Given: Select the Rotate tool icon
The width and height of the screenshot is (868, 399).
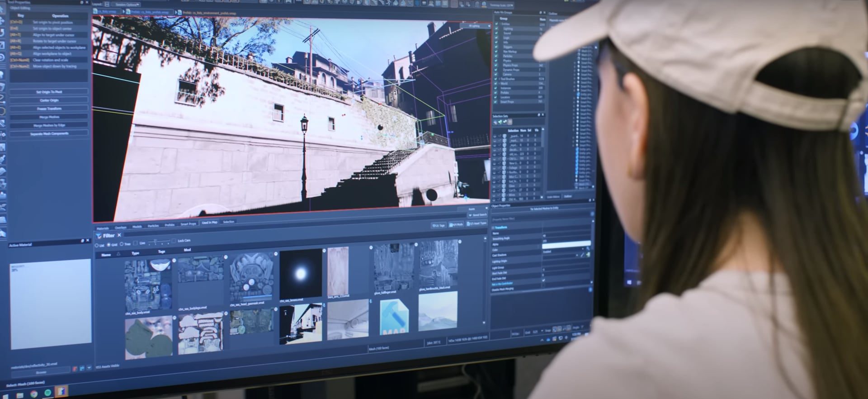Looking at the screenshot, I should click(2, 33).
